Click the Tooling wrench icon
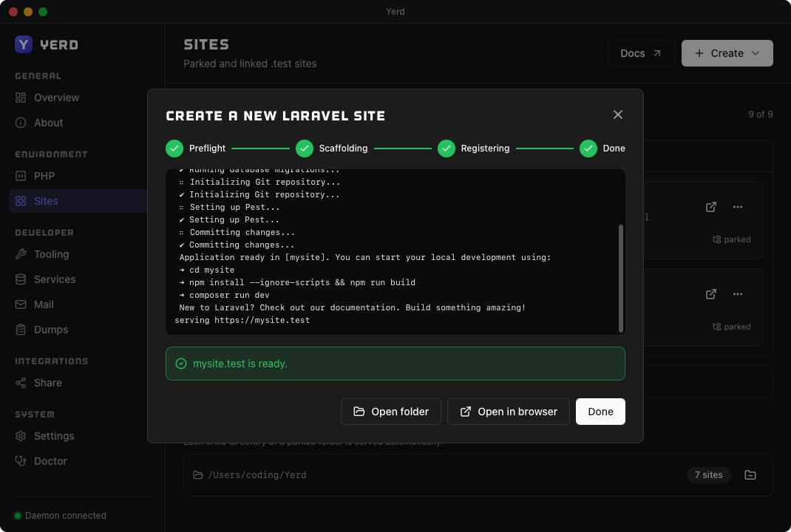This screenshot has height=532, width=791. coord(21,254)
